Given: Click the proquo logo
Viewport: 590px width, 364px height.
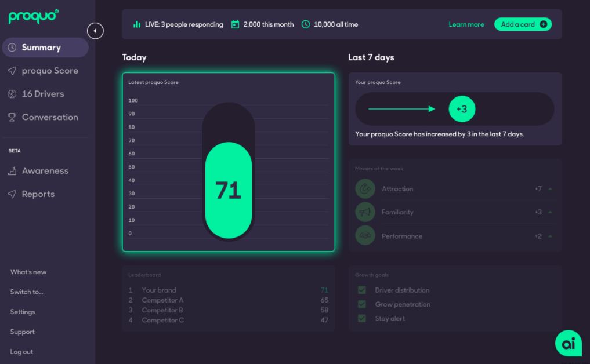Looking at the screenshot, I should click(34, 16).
